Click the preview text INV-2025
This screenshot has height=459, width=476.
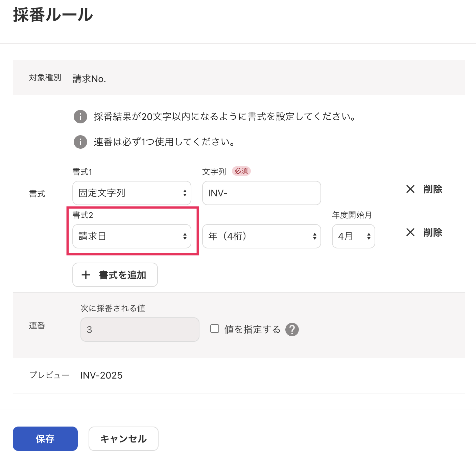tap(101, 375)
